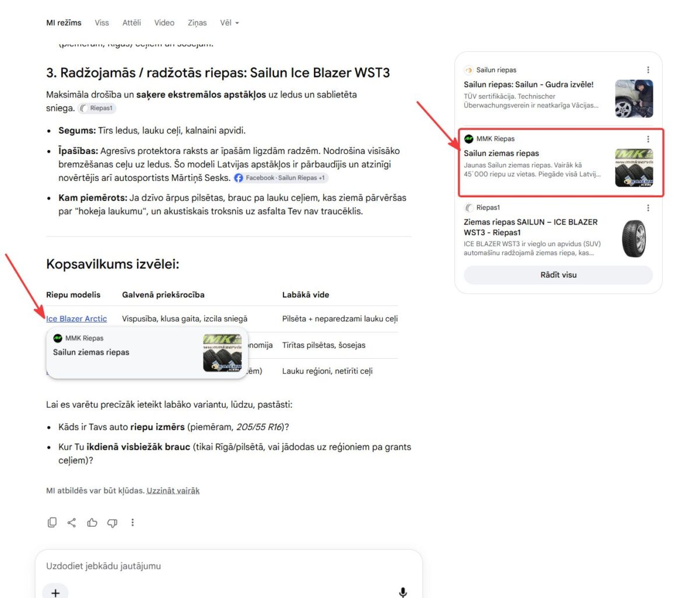Image resolution: width=700 pixels, height=598 pixels.
Task: Open the Uzzināt vairāk link
Action: [x=173, y=491]
